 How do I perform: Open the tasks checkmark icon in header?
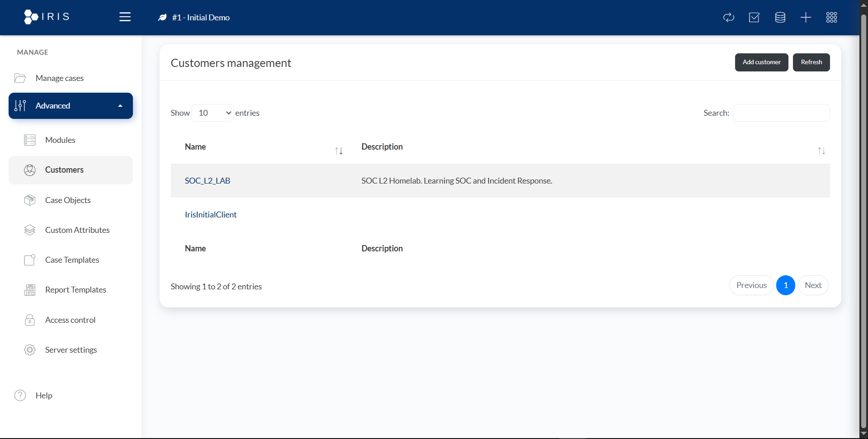(754, 18)
